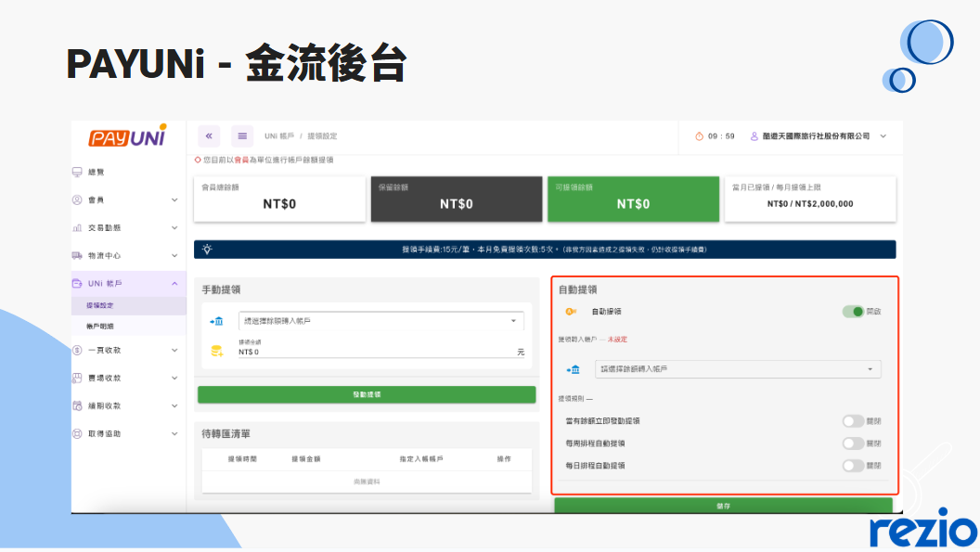Open auto withdrawal account dropdown

[x=738, y=369]
